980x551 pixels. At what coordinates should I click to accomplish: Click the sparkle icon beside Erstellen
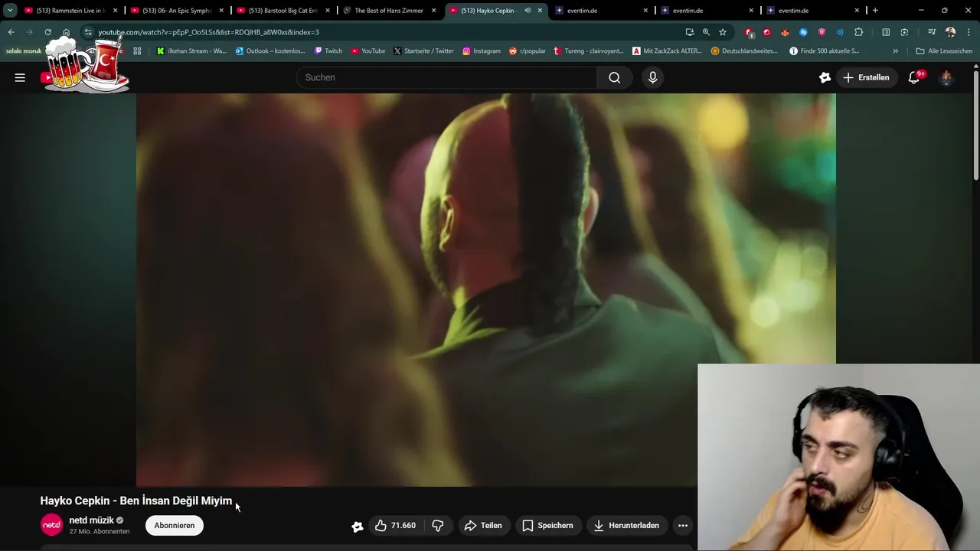point(825,77)
